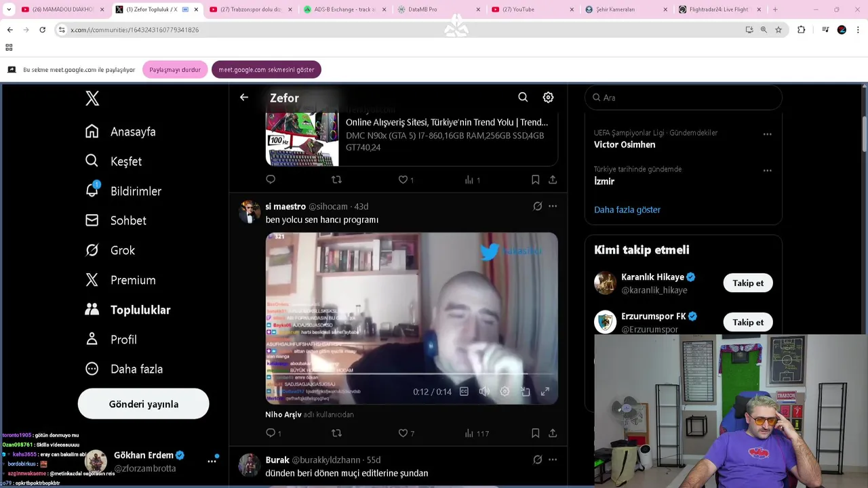The width and height of the screenshot is (868, 488).
Task: Reload the page
Action: click(x=42, y=30)
